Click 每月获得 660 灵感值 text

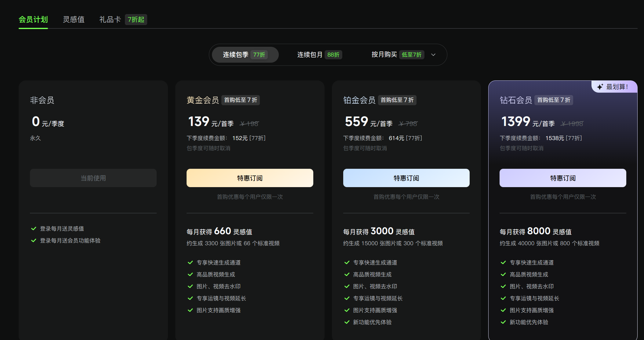point(219,231)
